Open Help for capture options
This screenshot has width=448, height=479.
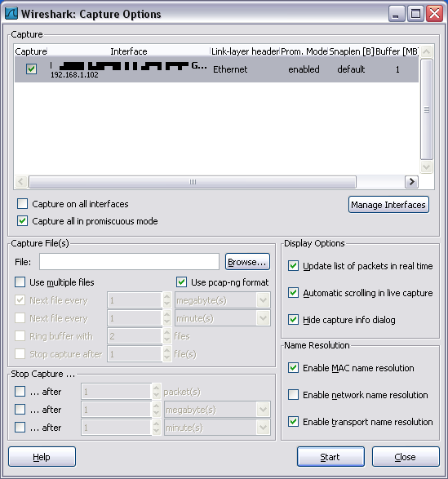[x=42, y=457]
